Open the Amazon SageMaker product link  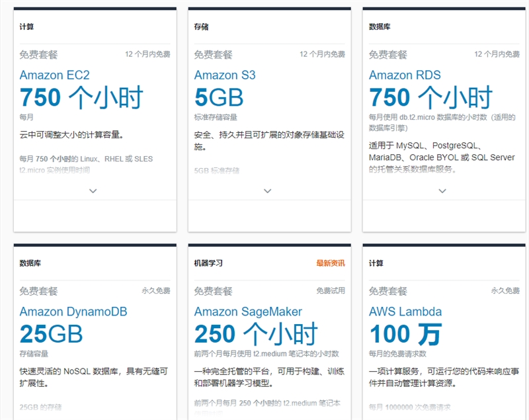248,312
